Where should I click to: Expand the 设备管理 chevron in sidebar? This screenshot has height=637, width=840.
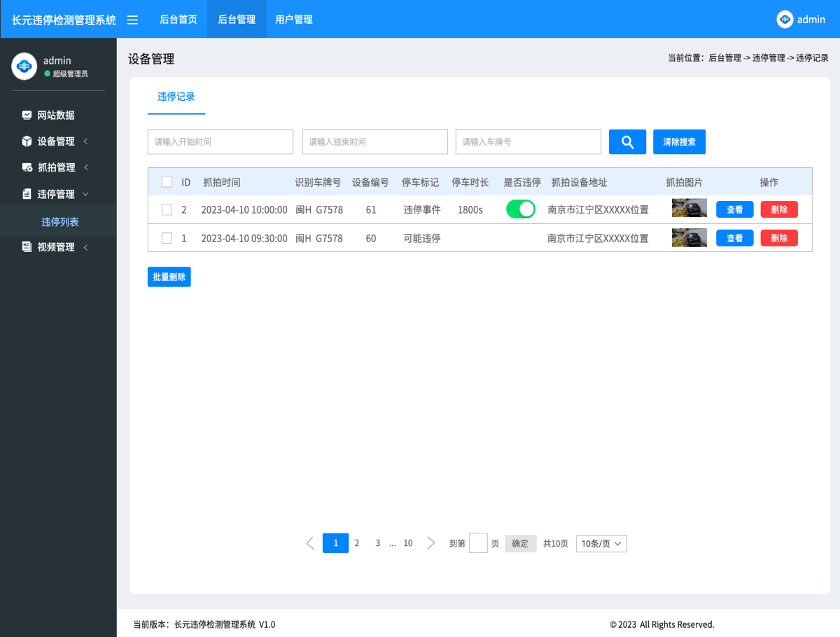point(85,141)
